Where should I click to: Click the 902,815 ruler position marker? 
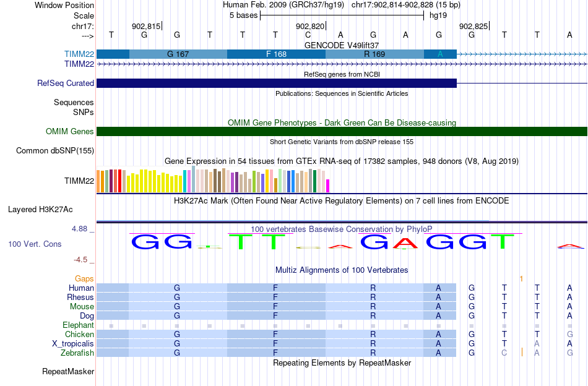point(146,26)
